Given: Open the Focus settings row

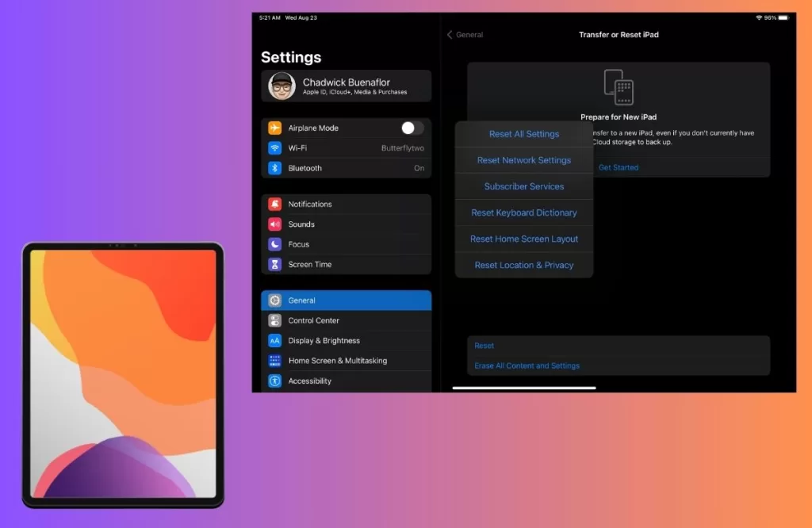Looking at the screenshot, I should [347, 244].
